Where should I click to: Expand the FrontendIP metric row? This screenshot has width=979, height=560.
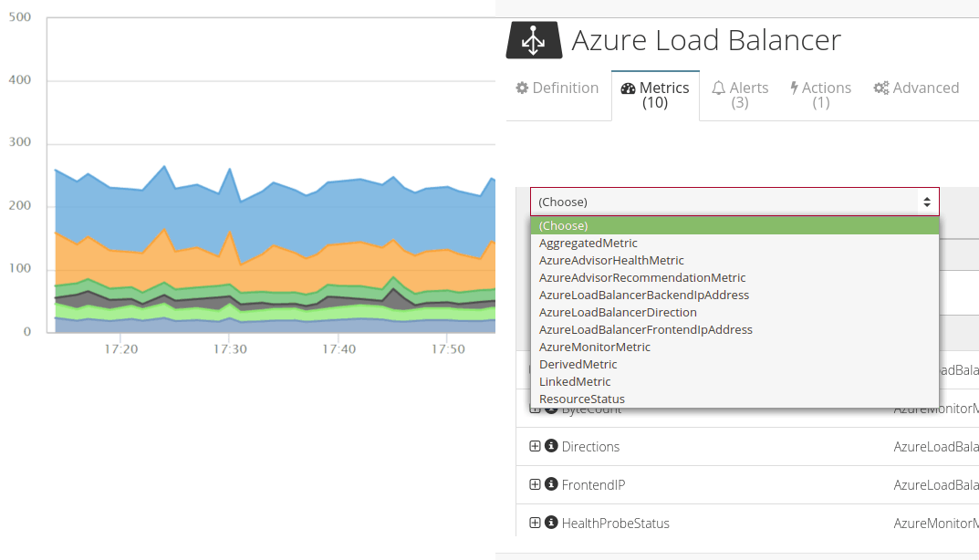(x=535, y=484)
